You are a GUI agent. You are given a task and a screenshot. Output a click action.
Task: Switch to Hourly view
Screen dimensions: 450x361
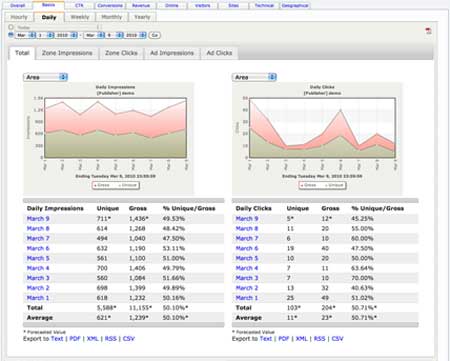tap(19, 17)
